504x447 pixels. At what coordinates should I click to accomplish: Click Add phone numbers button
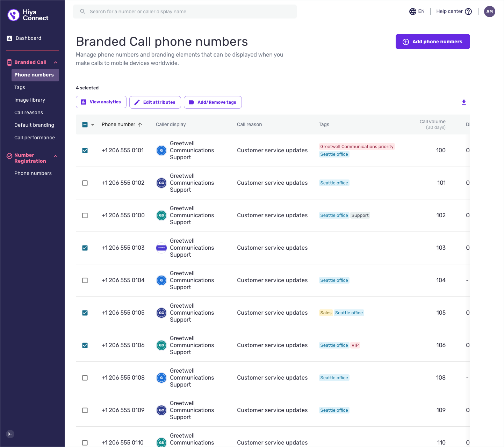tap(433, 42)
